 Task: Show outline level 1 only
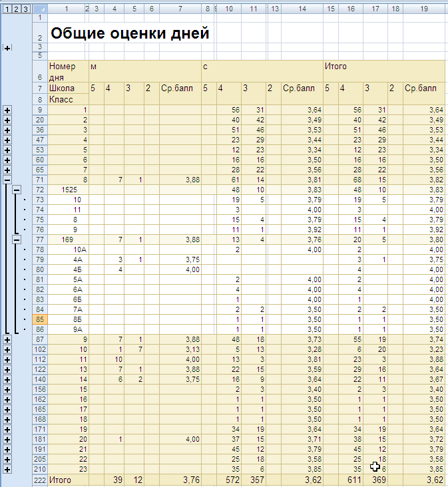[7, 9]
